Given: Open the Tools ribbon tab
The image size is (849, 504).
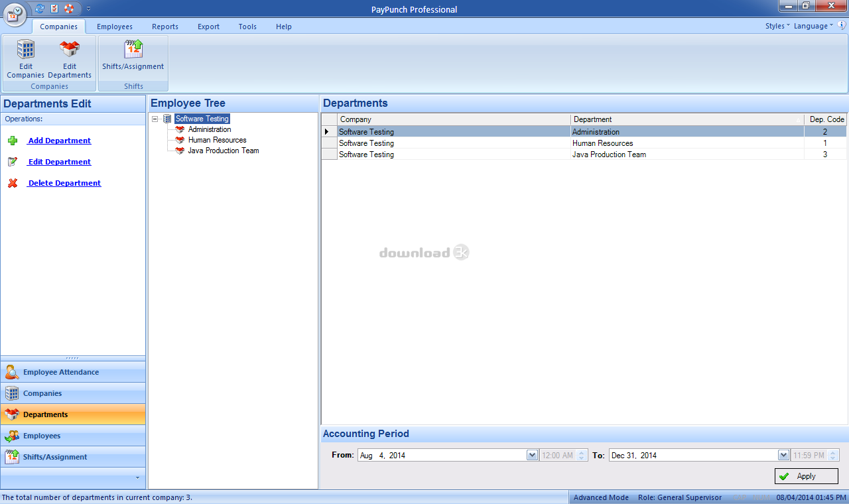Looking at the screenshot, I should [247, 27].
